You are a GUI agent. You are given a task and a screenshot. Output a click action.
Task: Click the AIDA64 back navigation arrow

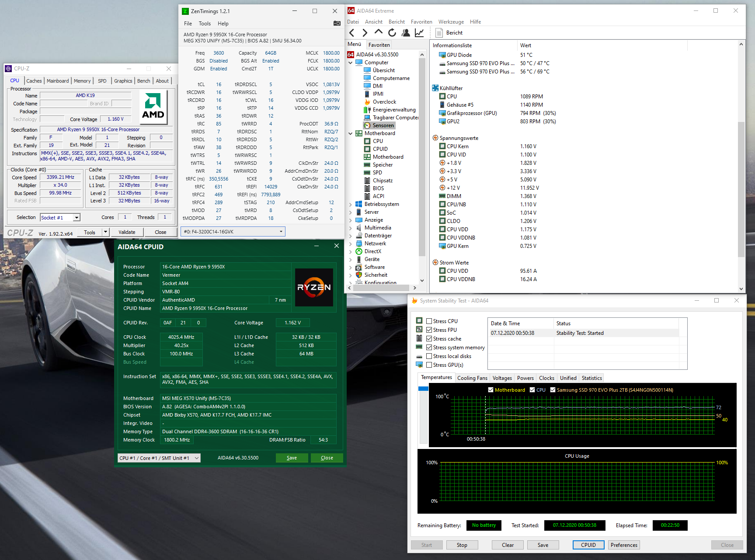(352, 33)
